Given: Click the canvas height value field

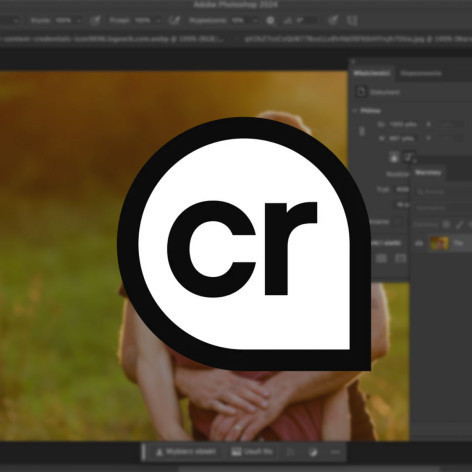Looking at the screenshot, I should point(403,138).
